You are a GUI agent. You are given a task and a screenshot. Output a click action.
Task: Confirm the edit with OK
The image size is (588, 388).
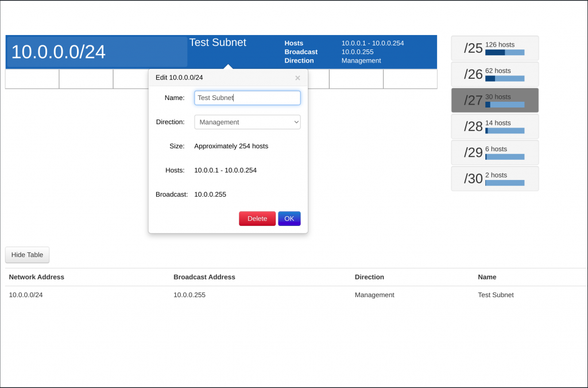(289, 218)
